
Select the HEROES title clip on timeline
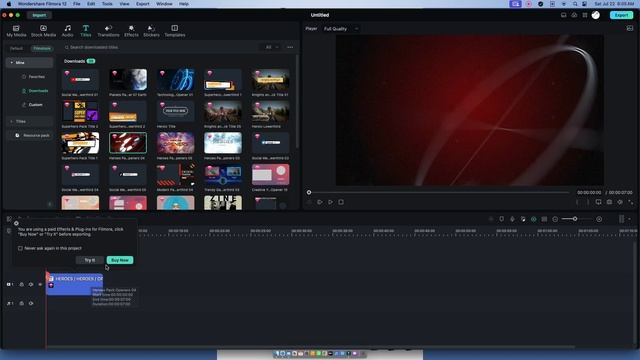point(74,284)
